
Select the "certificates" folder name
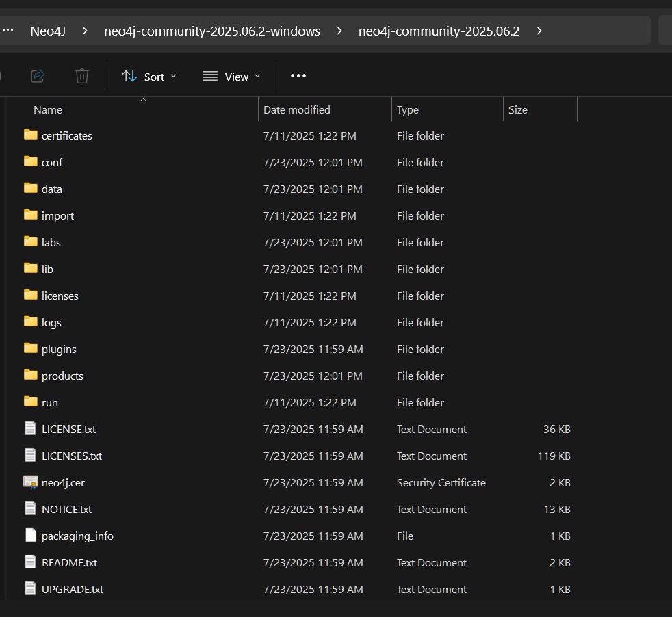pos(67,136)
